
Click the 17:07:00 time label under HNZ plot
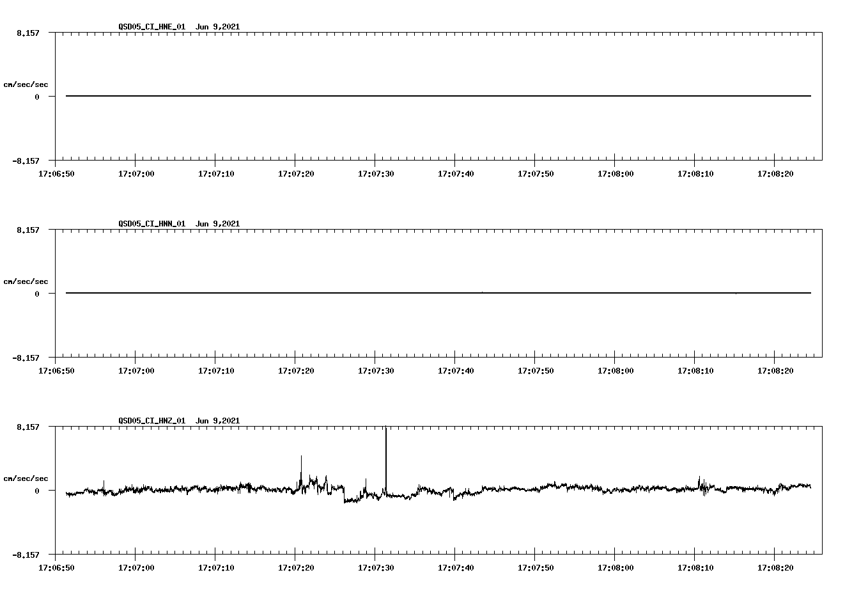[x=136, y=567]
